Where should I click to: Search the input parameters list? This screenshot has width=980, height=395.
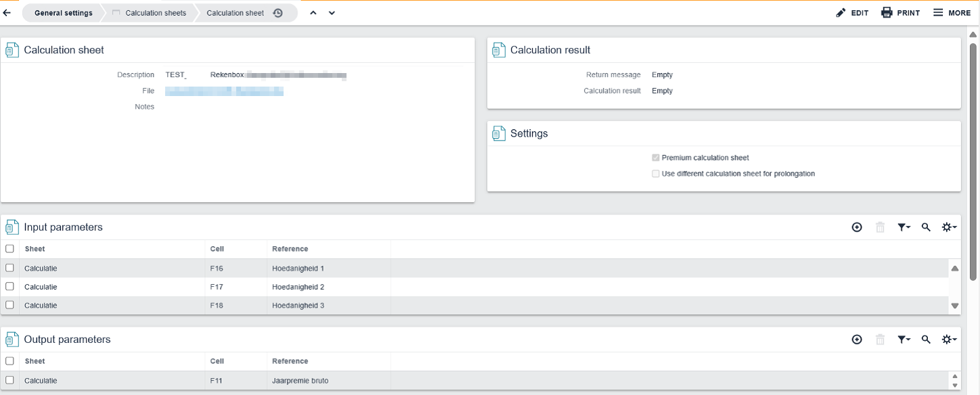click(x=926, y=228)
